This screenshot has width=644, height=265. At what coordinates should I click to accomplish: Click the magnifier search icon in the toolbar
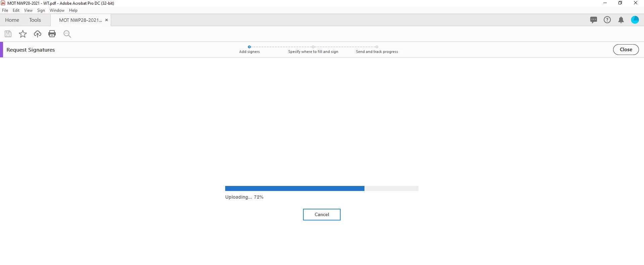[67, 34]
